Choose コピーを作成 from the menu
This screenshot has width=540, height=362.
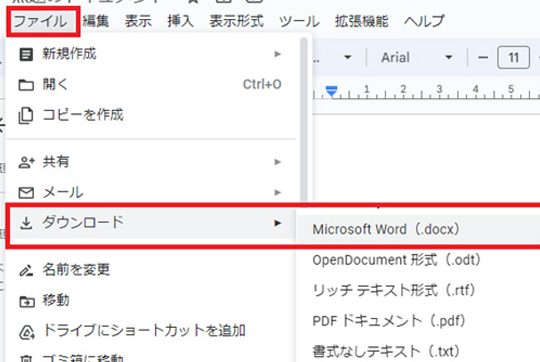click(83, 115)
